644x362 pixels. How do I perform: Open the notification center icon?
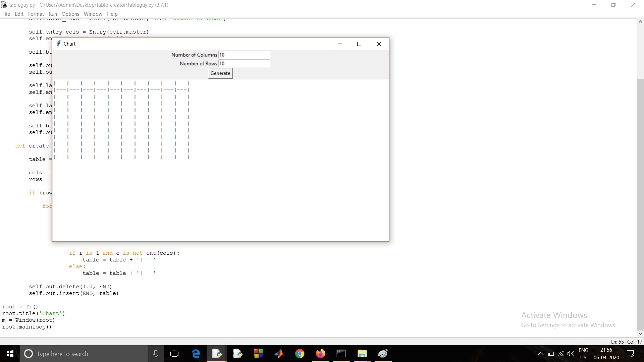tap(630, 354)
